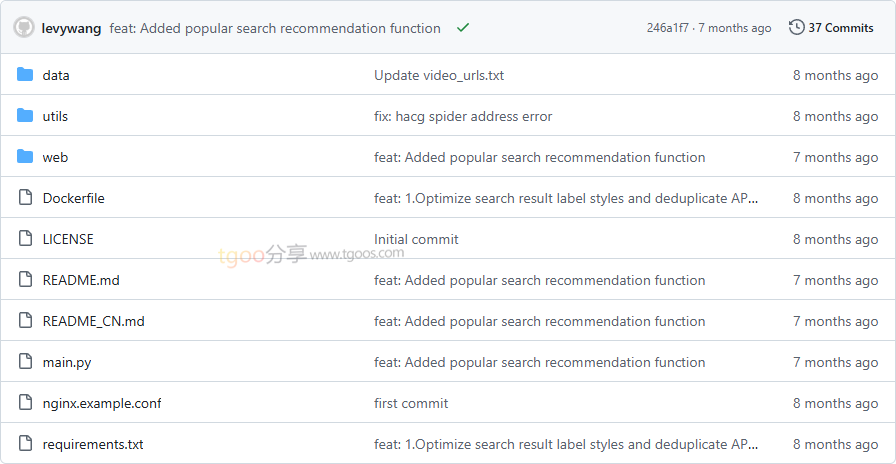This screenshot has width=896, height=464.
Task: Open the levywang author profile link
Action: click(x=71, y=28)
